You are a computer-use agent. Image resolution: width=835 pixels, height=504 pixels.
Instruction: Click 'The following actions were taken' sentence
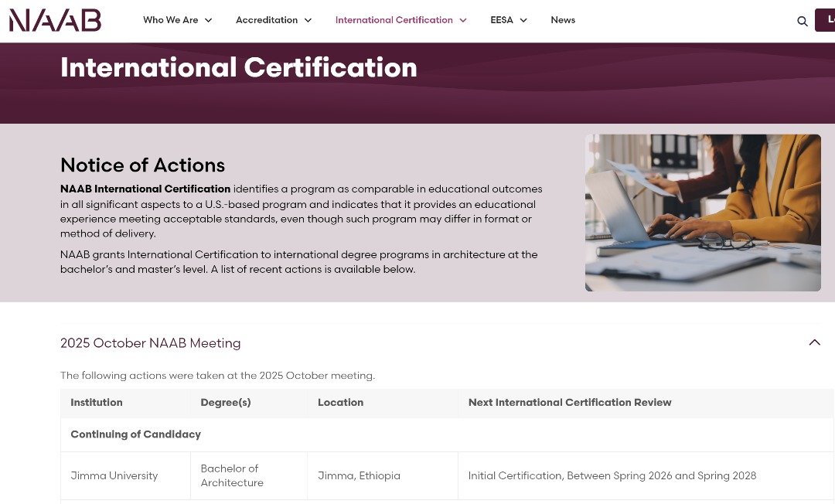[x=217, y=375]
